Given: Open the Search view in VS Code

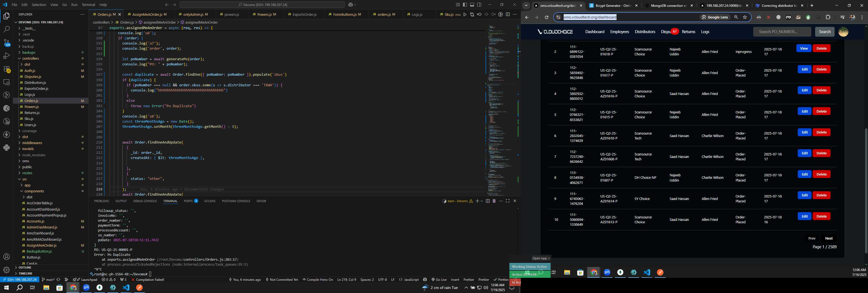Looking at the screenshot, I should pos(7,29).
